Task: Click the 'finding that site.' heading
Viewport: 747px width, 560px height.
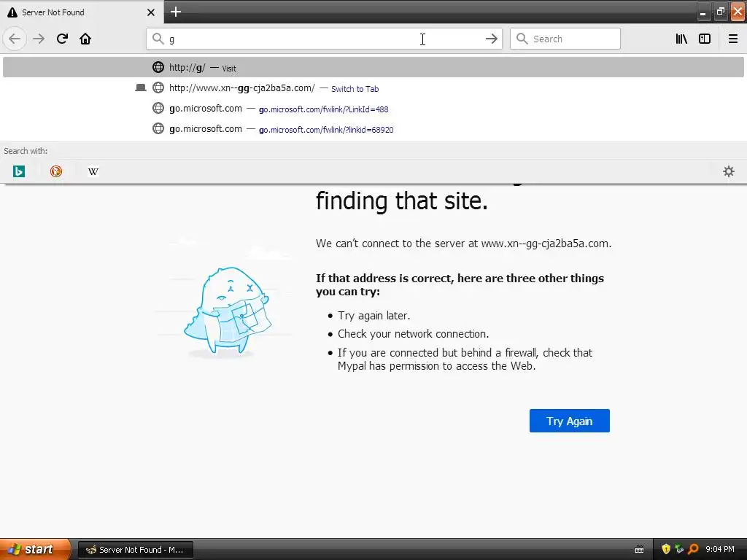Action: point(402,201)
